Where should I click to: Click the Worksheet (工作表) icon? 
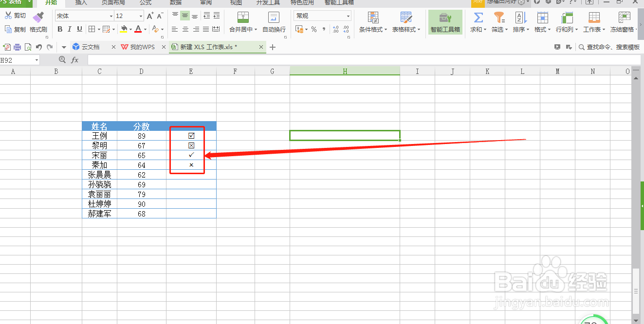point(594,18)
